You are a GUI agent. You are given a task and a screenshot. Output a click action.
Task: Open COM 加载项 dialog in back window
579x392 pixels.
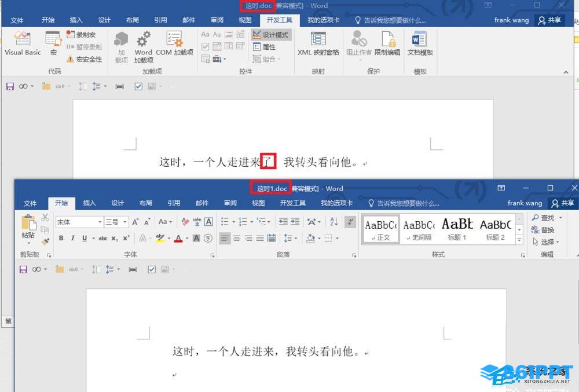point(174,43)
